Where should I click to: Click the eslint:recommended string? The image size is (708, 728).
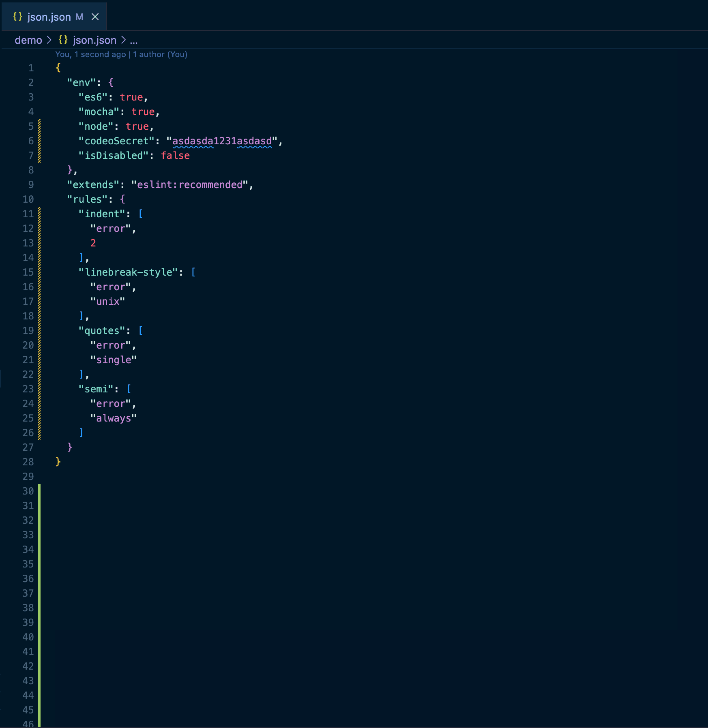[x=190, y=185]
